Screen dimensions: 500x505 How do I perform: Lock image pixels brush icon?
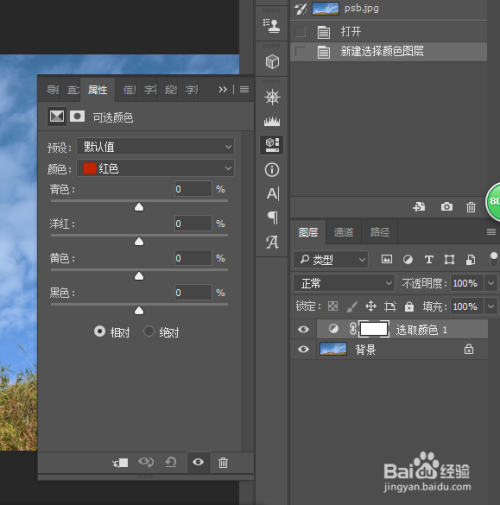[x=352, y=306]
